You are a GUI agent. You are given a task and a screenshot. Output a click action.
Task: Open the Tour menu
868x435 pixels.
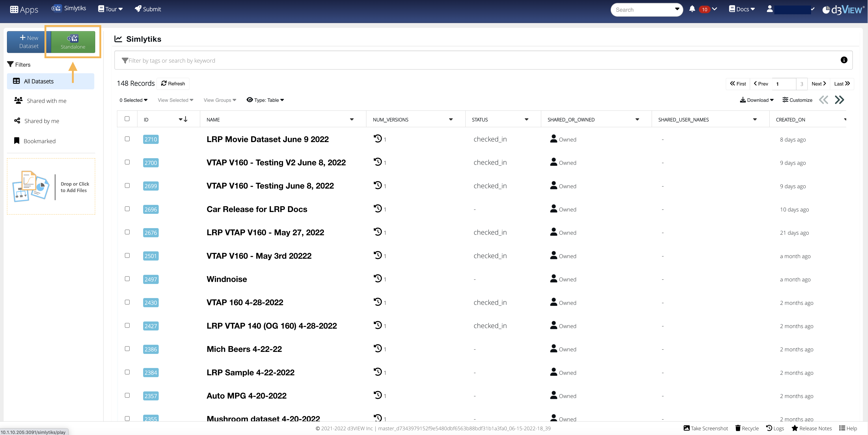pos(110,9)
